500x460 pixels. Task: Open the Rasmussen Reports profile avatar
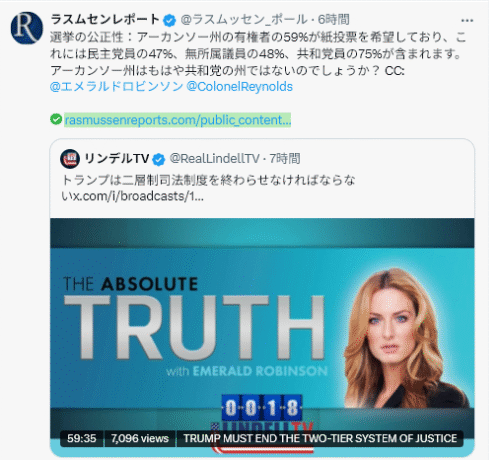[x=27, y=28]
